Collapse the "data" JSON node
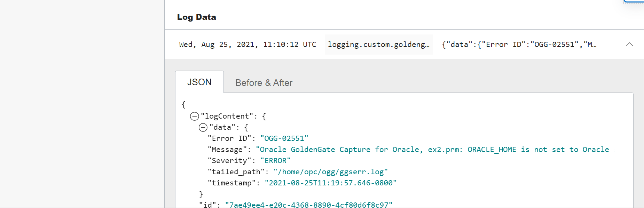Screen dimensions: 644x208 pyautogui.click(x=203, y=127)
